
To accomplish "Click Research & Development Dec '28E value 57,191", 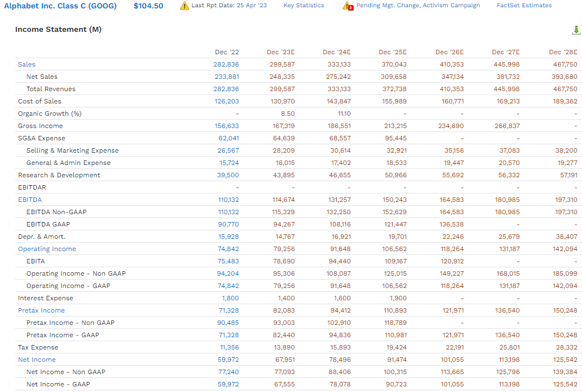I will pyautogui.click(x=569, y=174).
